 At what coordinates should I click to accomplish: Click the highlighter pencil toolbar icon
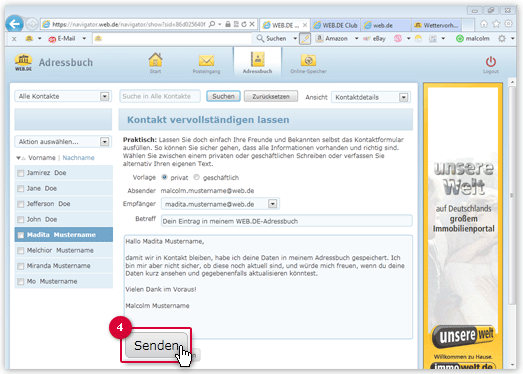coord(305,39)
